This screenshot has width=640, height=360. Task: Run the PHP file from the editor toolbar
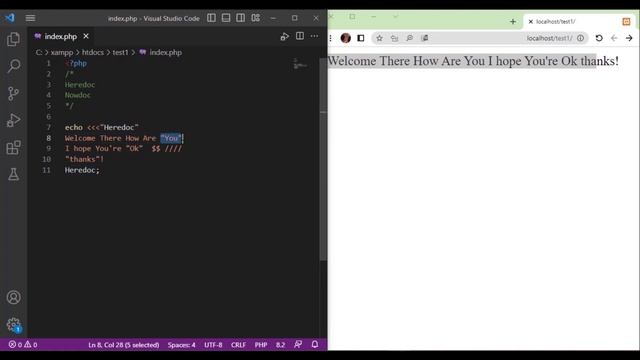pyautogui.click(x=284, y=37)
